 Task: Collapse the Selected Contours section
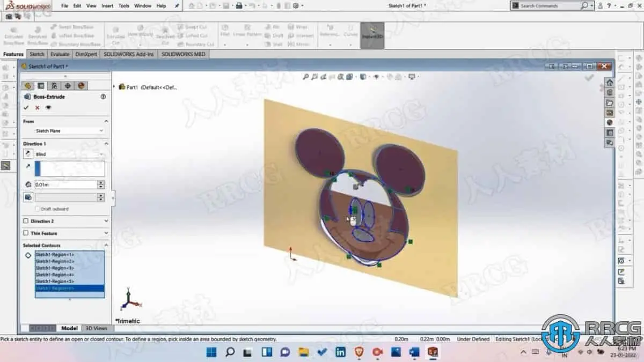click(x=106, y=246)
